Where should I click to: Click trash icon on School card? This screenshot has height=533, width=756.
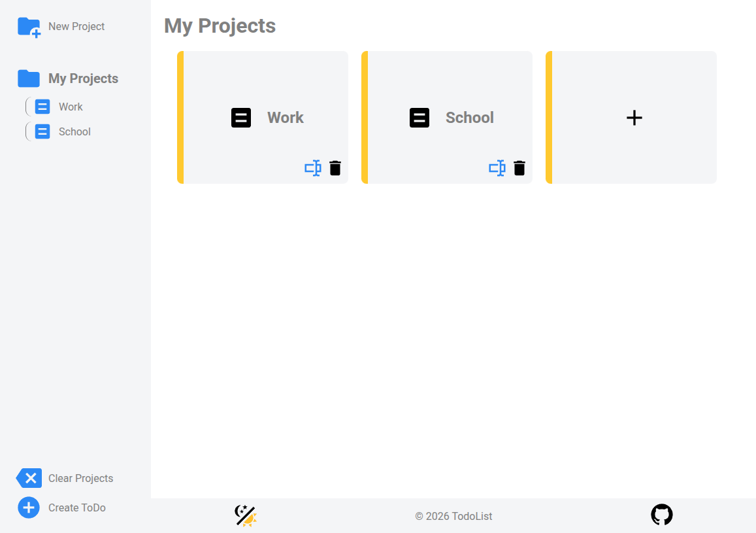point(519,168)
